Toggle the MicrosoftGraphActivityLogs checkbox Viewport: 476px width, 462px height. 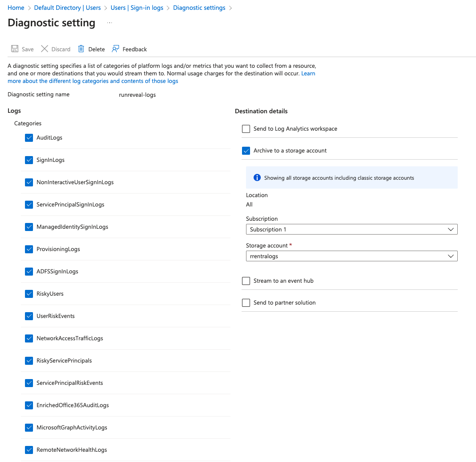point(29,428)
